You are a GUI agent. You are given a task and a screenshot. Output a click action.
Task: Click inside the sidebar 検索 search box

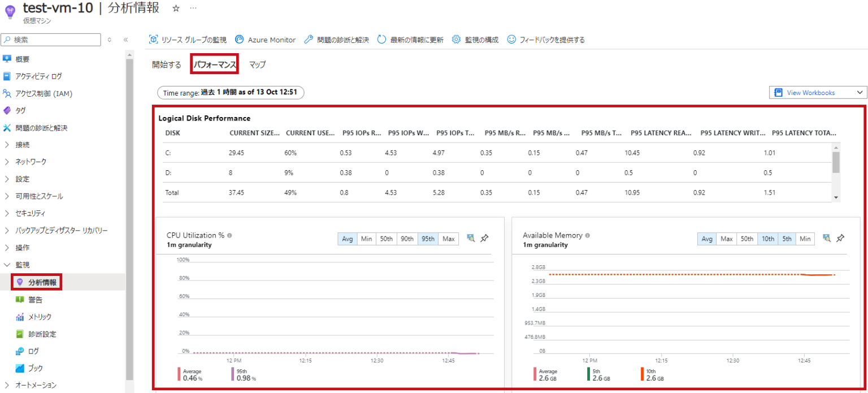point(51,40)
